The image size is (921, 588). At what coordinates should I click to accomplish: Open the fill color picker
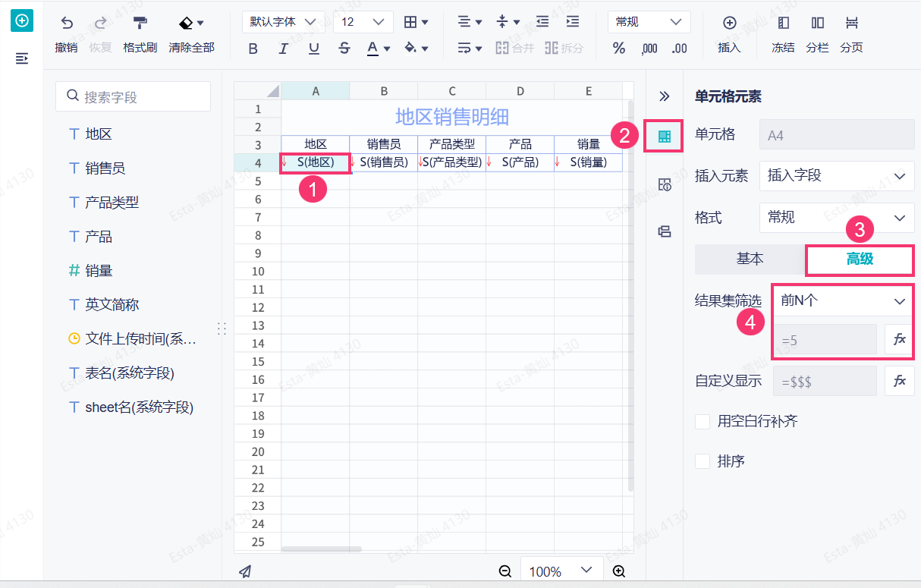[x=416, y=49]
